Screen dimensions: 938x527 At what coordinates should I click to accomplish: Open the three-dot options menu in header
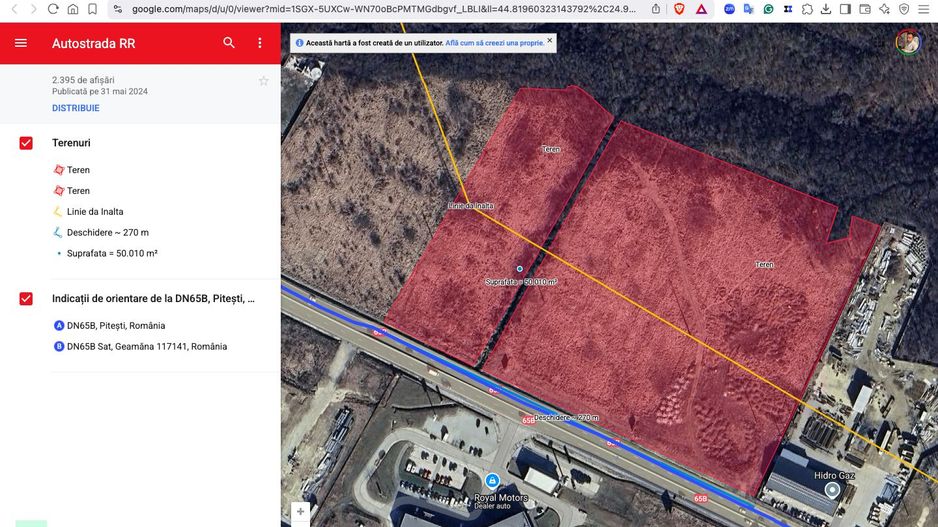coord(260,43)
